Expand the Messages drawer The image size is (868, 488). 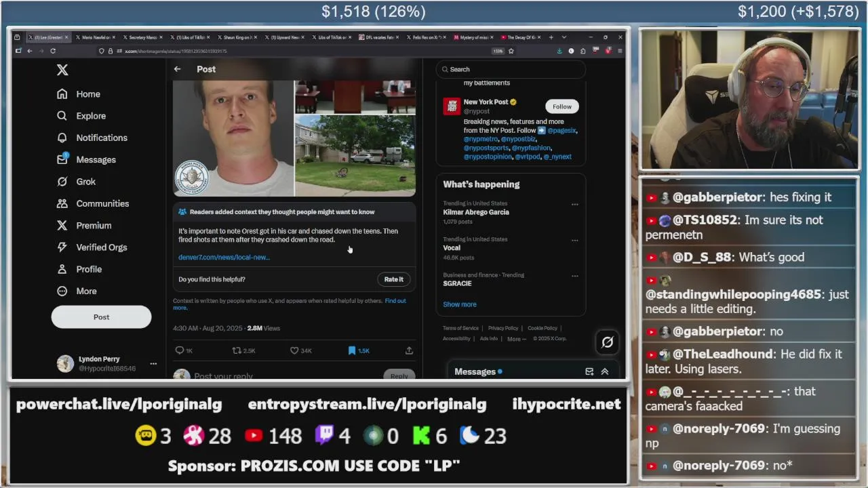pos(605,371)
